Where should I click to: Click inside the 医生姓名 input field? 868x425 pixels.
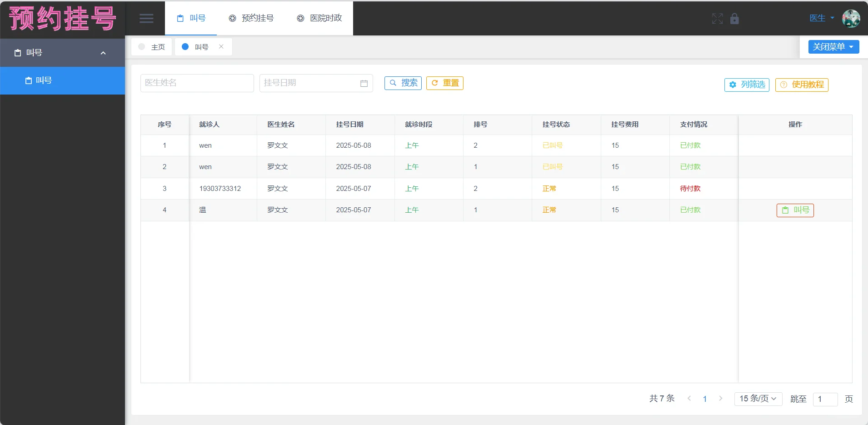tap(197, 83)
